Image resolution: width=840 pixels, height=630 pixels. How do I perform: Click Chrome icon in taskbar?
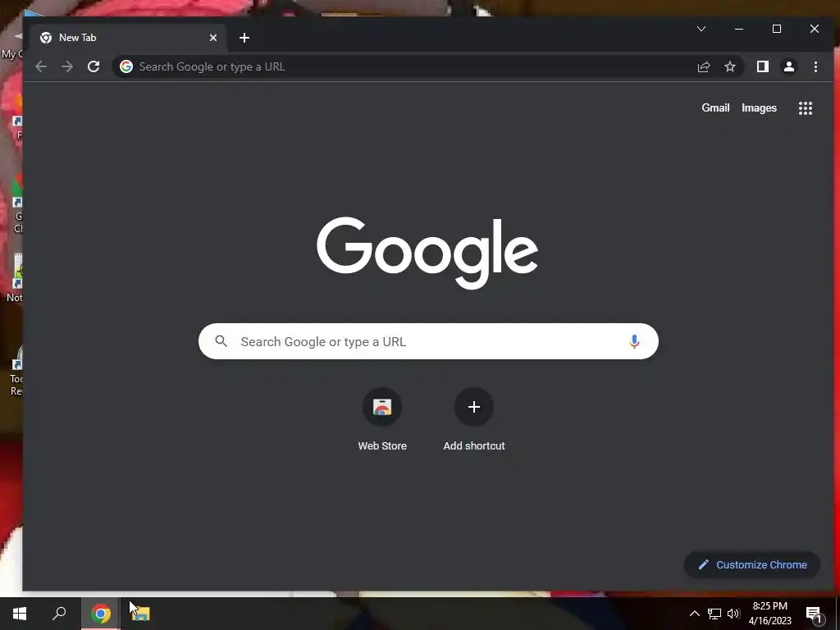tap(100, 614)
